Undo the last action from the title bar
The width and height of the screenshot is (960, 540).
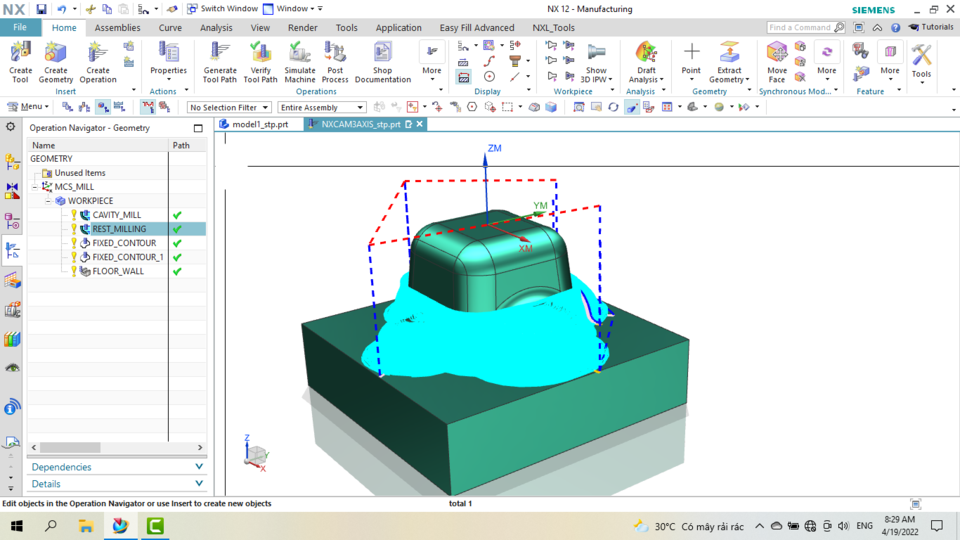[x=62, y=9]
